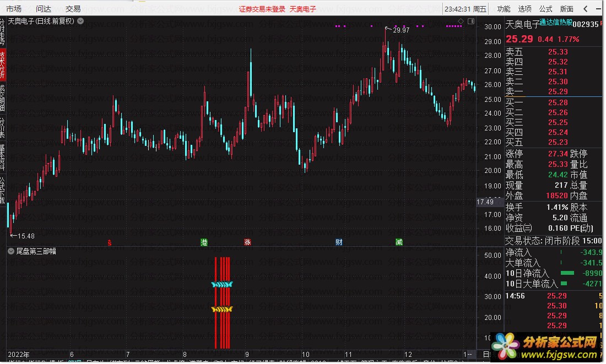The height and width of the screenshot is (364, 606).
Task: Click 买五 price 25.23
Action: click(x=558, y=142)
